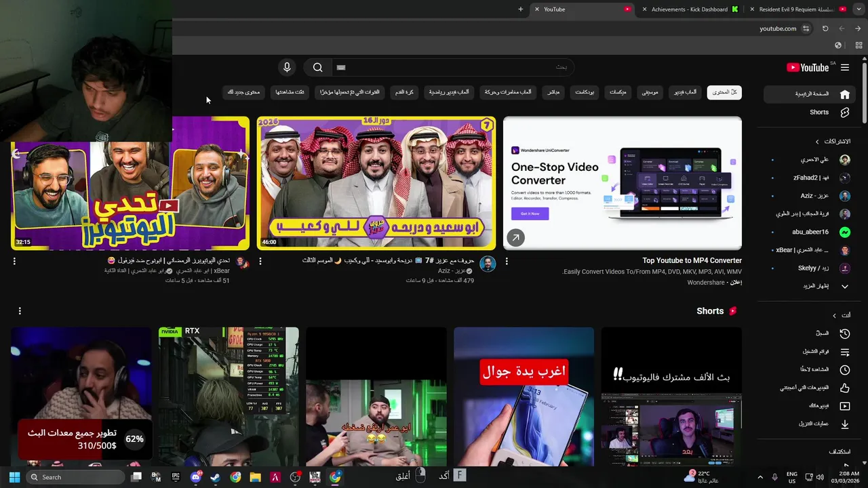Start voice search with the microphone icon
Image resolution: width=868 pixels, height=488 pixels.
[x=287, y=67]
